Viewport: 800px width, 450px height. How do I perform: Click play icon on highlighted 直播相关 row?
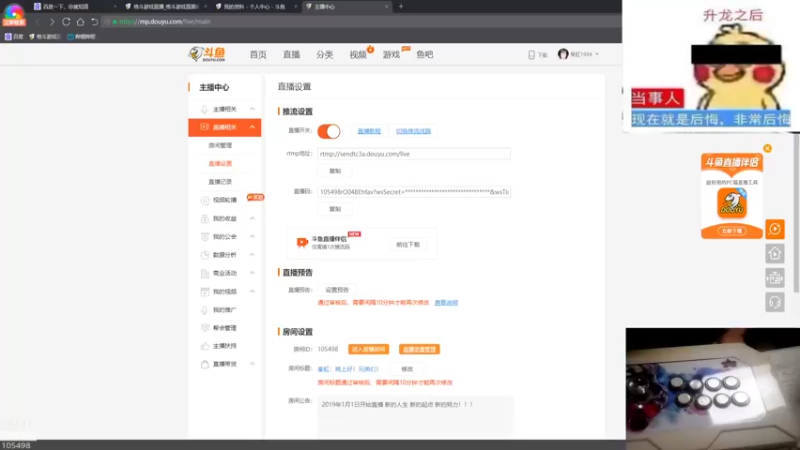click(204, 127)
